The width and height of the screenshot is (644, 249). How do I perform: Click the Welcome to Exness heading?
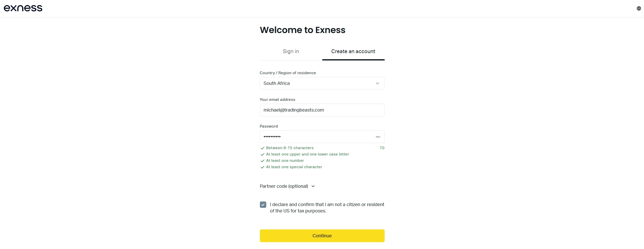[302, 30]
